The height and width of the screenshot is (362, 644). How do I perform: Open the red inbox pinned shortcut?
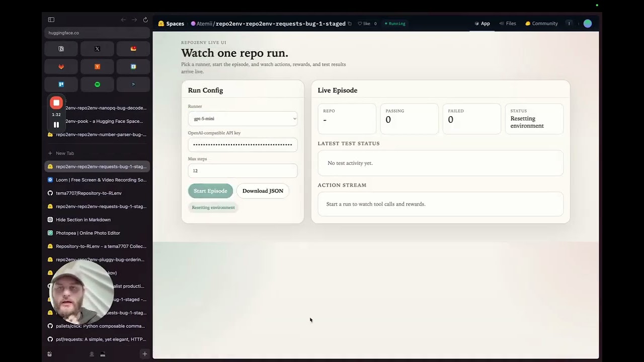coord(133,49)
